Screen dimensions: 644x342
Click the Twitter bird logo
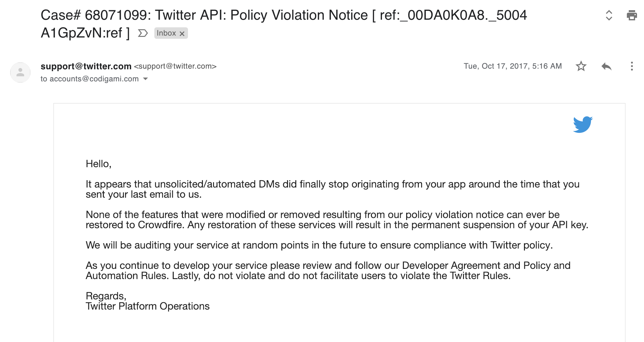pos(583,124)
